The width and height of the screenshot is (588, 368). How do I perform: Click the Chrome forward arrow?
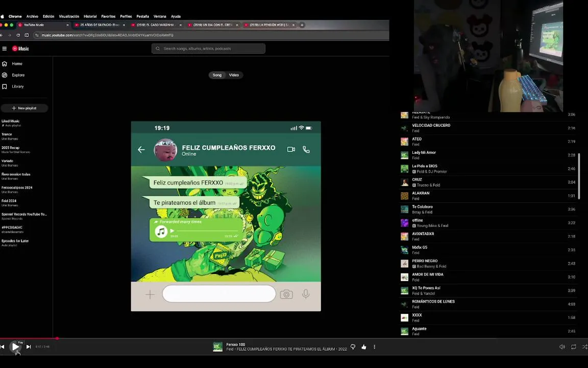(x=9, y=35)
